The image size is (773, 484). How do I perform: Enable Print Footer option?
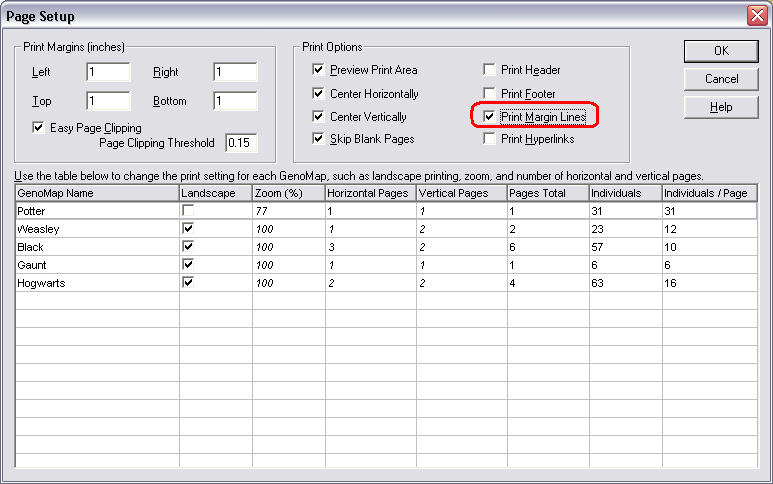489,94
